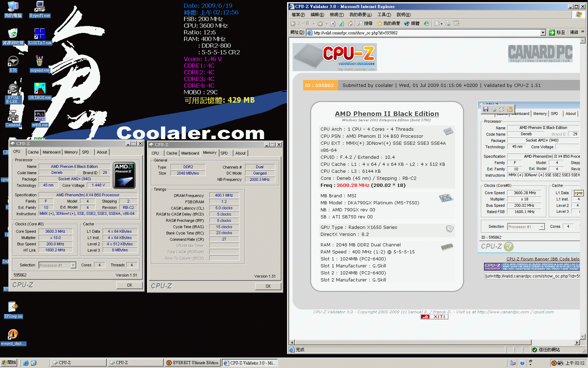588x368 pixels.
Task: Select the ET6 desktop icon
Action: pyautogui.click(x=13, y=64)
